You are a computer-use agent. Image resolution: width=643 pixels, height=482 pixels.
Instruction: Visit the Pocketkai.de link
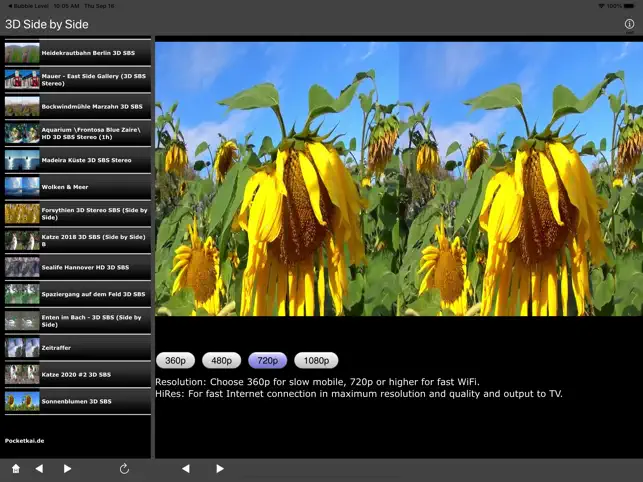tap(25, 441)
